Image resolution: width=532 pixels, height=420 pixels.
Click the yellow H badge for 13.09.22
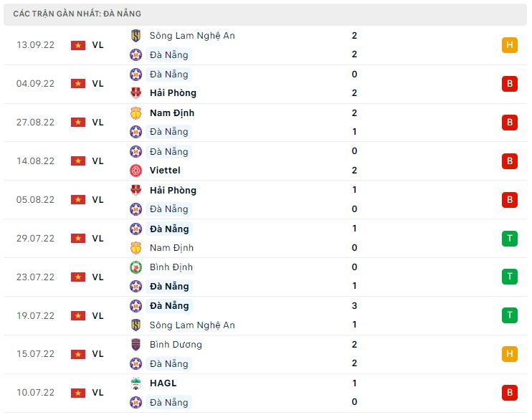510,45
